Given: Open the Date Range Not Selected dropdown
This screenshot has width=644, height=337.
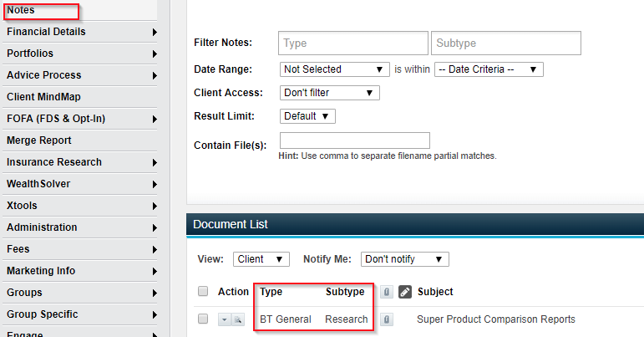Looking at the screenshot, I should pos(334,69).
